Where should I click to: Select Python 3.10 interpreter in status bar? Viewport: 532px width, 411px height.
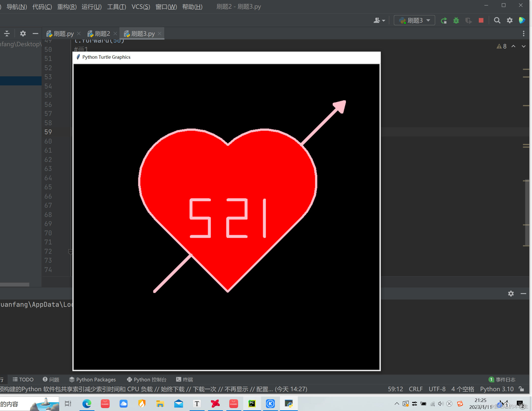pos(497,389)
